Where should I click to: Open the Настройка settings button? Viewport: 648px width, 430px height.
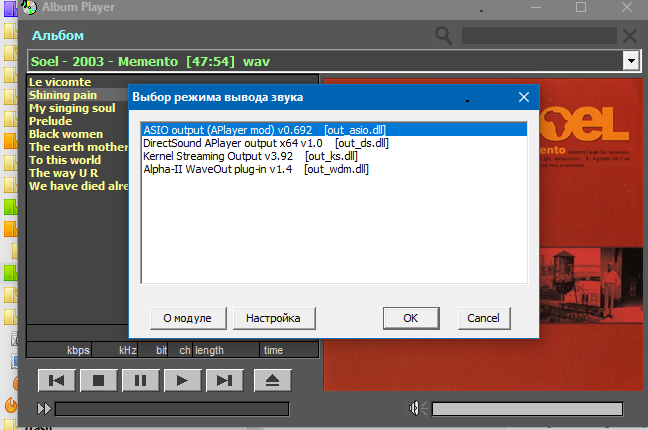(x=274, y=318)
